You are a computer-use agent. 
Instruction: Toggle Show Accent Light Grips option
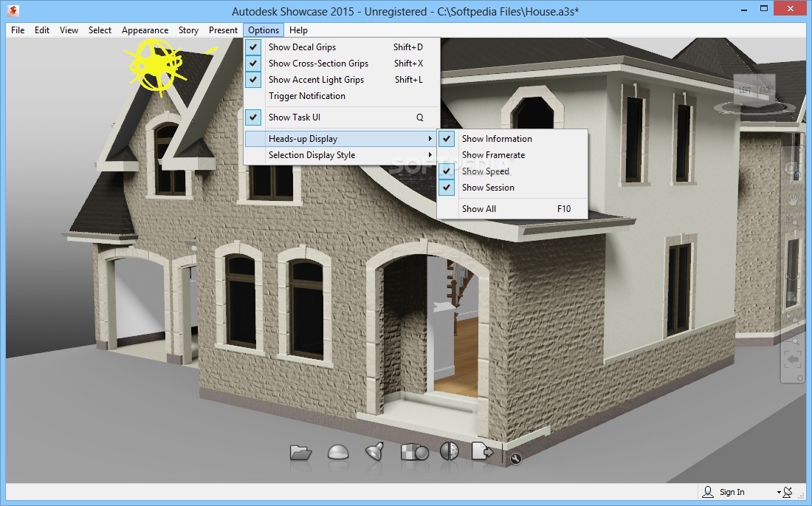tap(342, 79)
